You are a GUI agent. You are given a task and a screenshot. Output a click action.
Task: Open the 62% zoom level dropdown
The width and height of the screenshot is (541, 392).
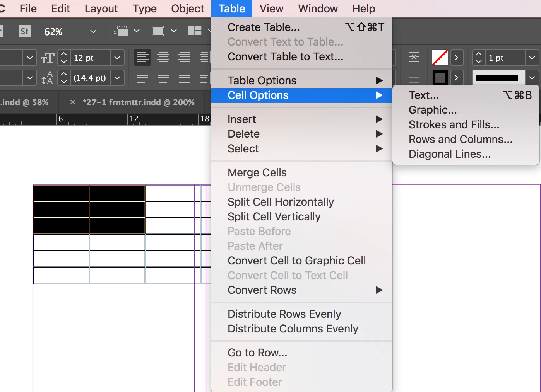(93, 31)
